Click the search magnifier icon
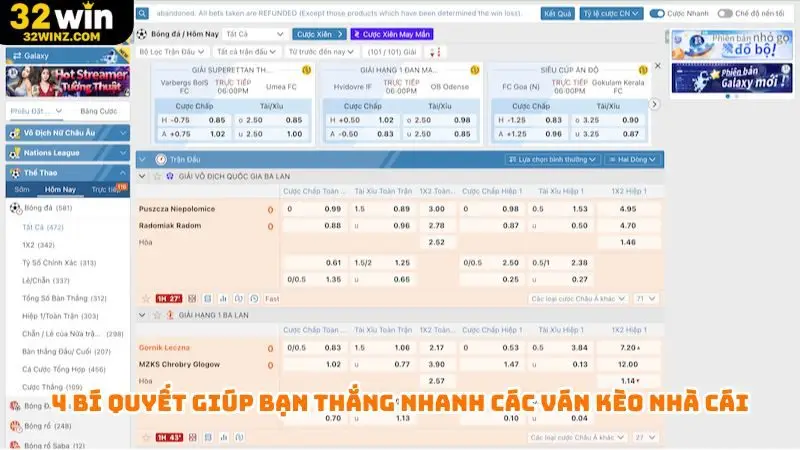The width and height of the screenshot is (800, 450). 142,13
